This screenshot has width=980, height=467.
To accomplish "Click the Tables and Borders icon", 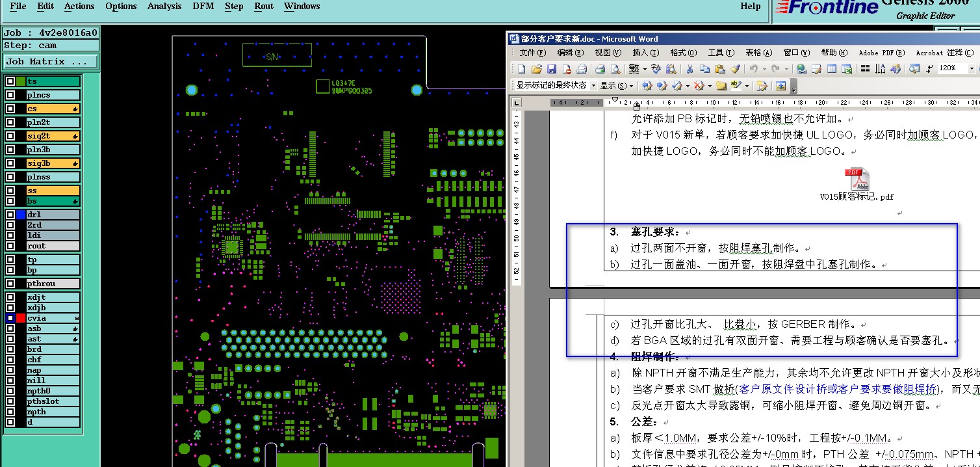I will (816, 69).
